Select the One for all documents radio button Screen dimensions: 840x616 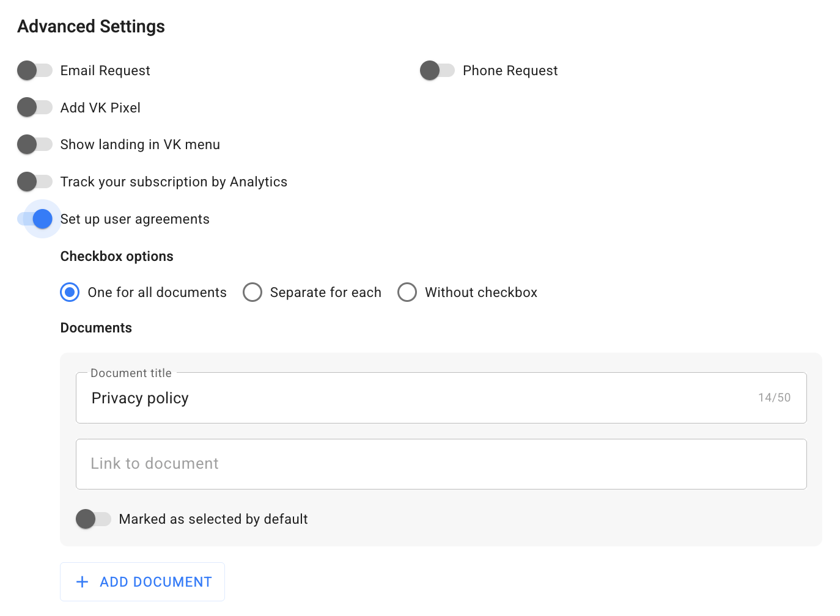tap(70, 293)
